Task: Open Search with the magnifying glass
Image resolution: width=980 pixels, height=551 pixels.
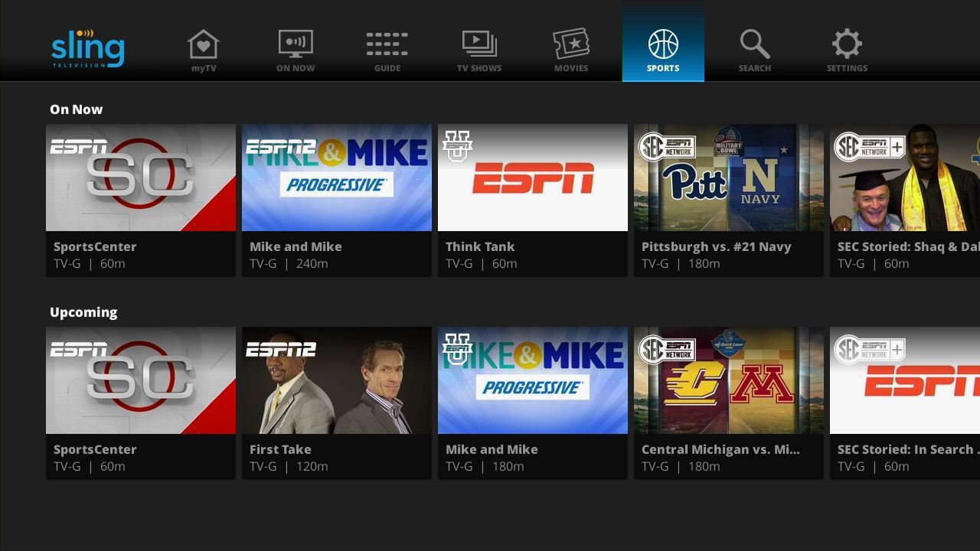Action: [x=755, y=45]
